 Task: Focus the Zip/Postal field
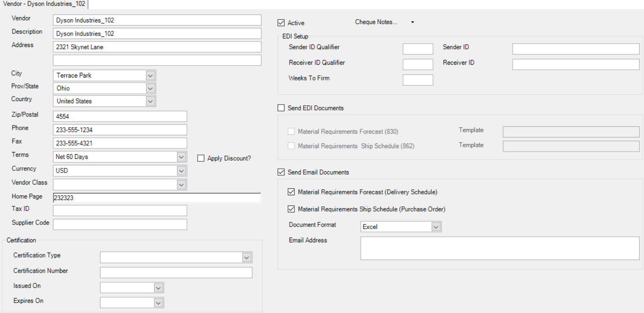[120, 116]
